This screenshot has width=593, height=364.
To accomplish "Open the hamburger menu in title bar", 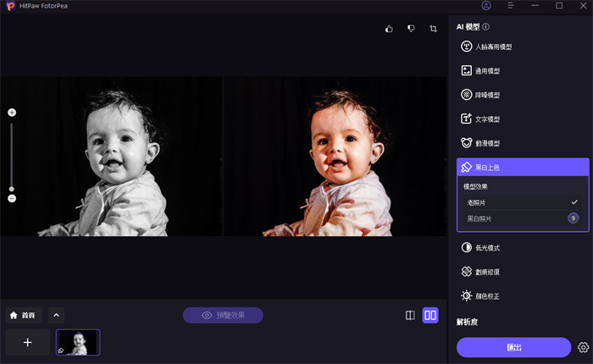I will pyautogui.click(x=511, y=6).
